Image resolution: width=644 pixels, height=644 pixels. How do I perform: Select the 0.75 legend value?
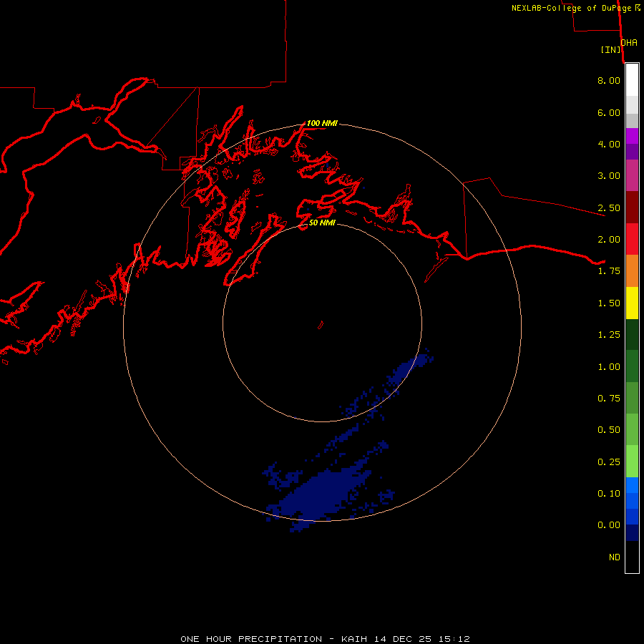pyautogui.click(x=609, y=399)
